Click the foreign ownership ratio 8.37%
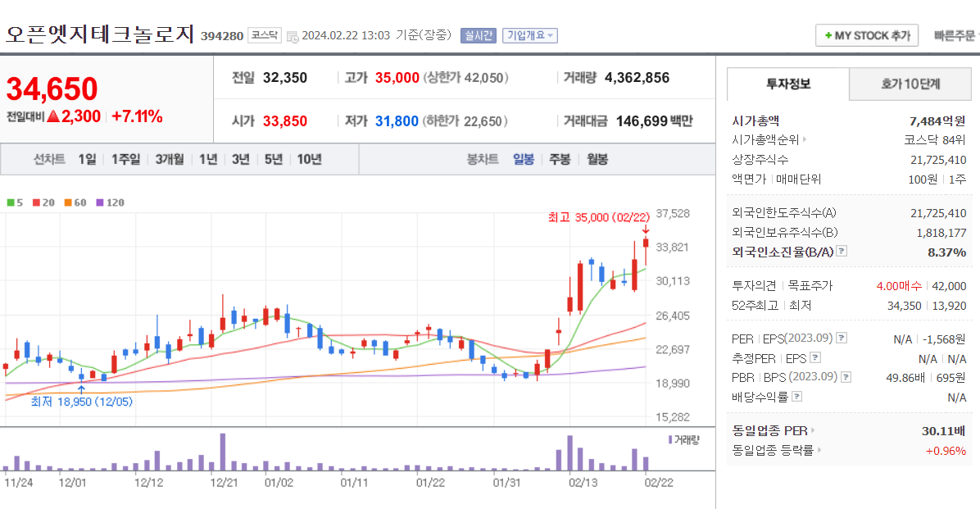This screenshot has width=980, height=509. [947, 252]
